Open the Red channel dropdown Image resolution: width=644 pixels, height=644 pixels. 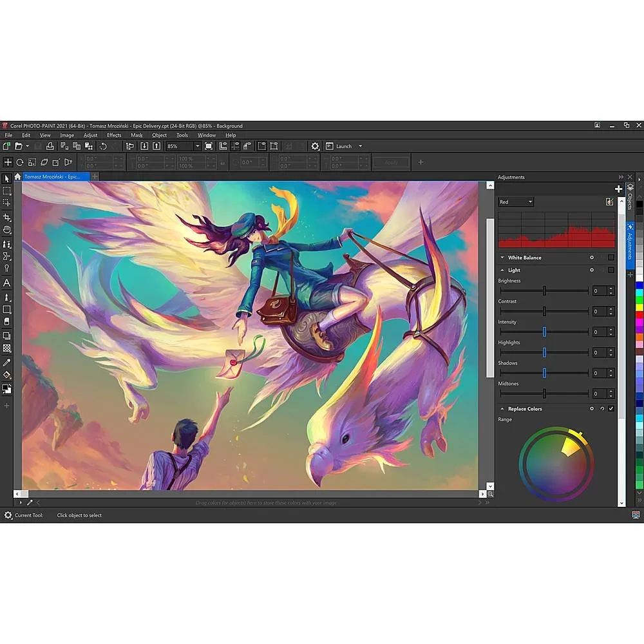516,202
